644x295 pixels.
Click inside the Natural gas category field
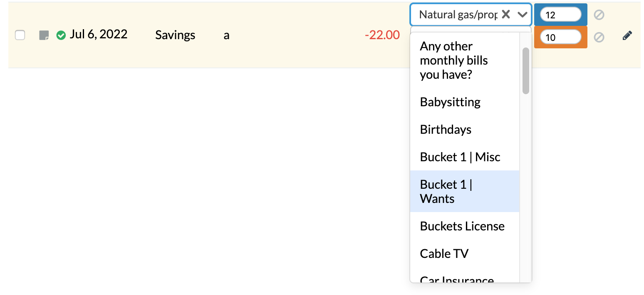458,14
